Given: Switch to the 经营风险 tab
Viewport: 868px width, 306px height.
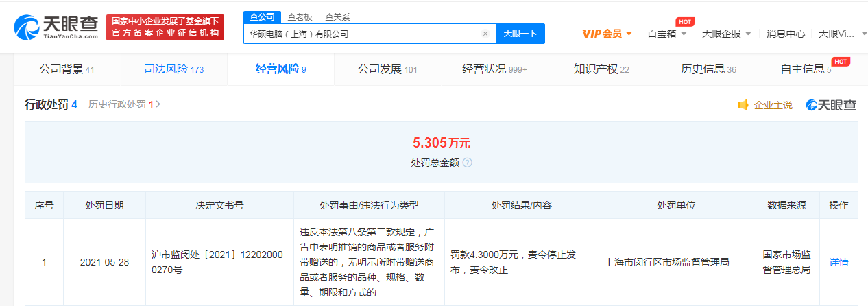Looking at the screenshot, I should pos(280,69).
